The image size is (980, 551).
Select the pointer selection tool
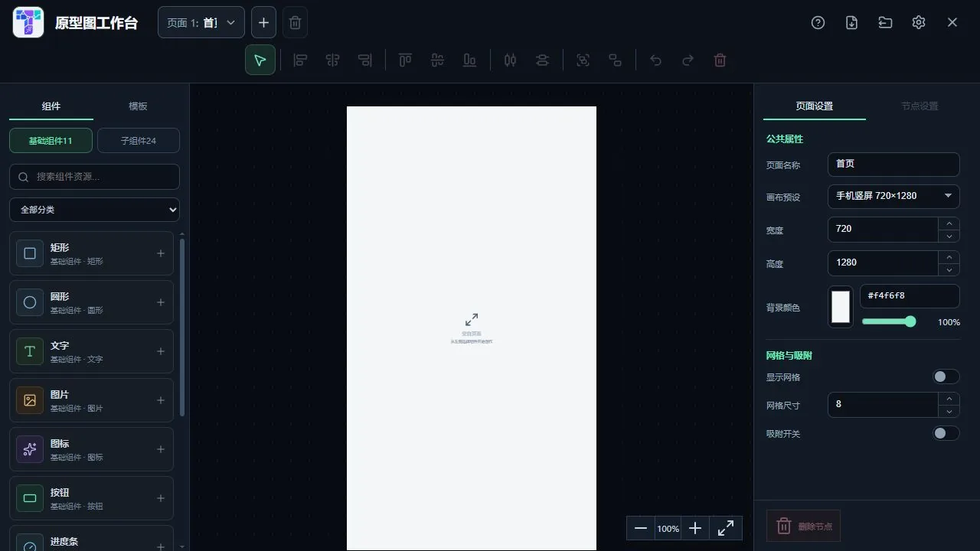[x=260, y=60]
